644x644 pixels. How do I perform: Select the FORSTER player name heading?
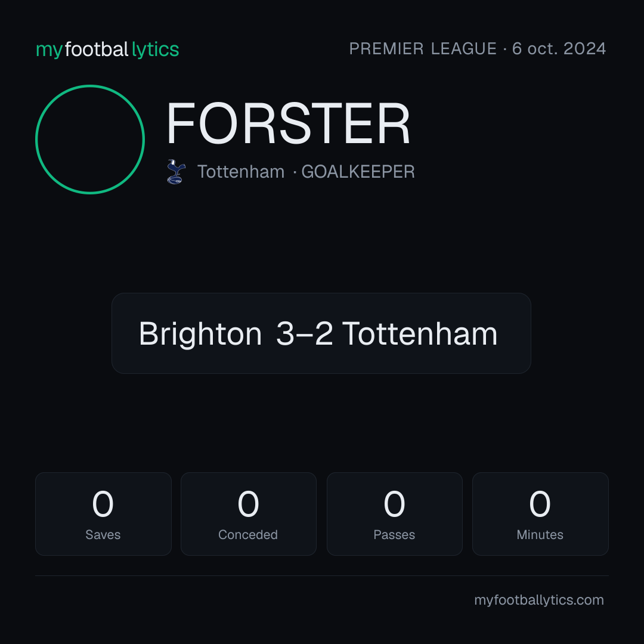[288, 123]
